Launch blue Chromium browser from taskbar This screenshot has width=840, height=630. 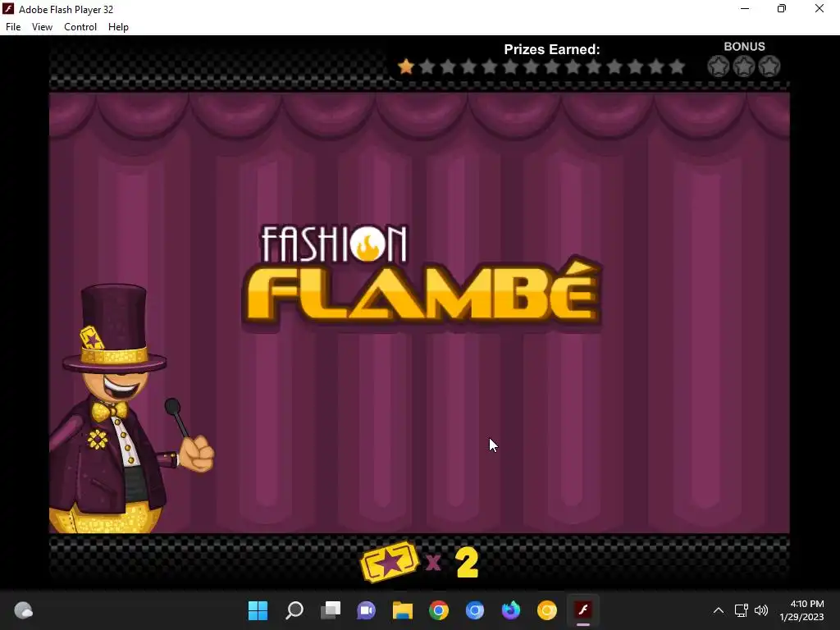click(475, 610)
